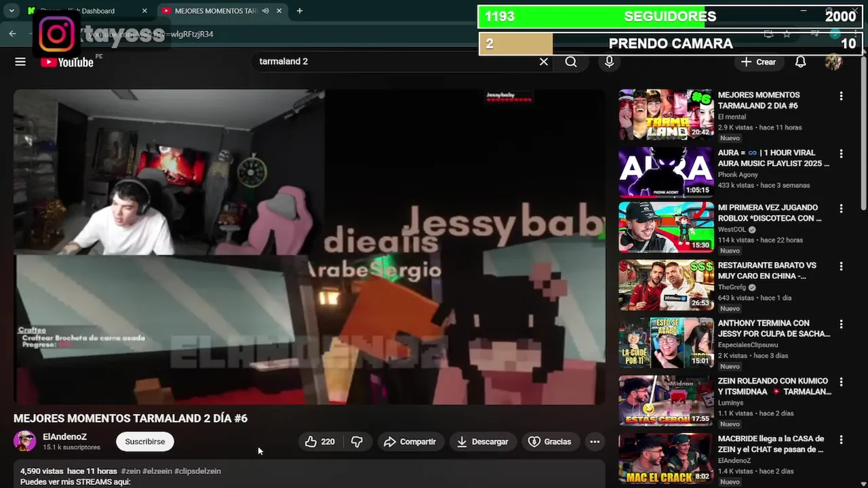Open a new browser tab

[299, 11]
